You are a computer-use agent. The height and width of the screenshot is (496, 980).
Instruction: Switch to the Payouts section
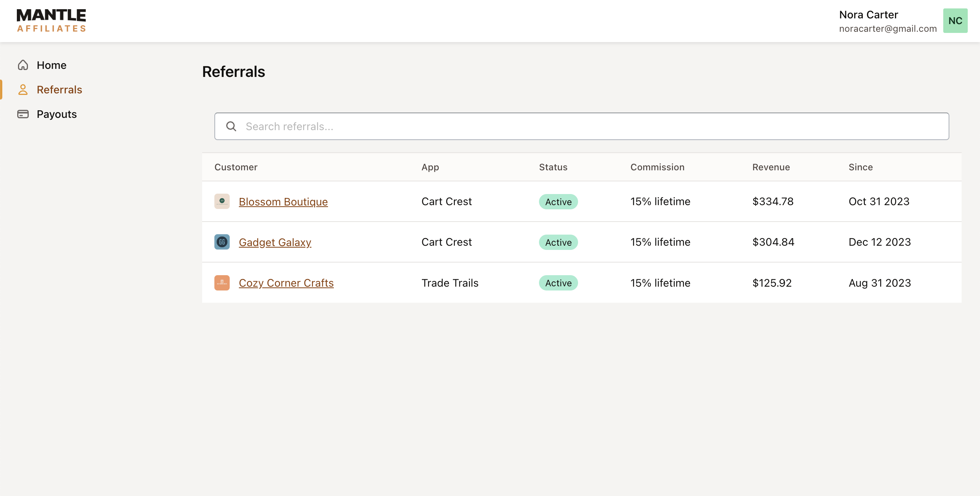[x=56, y=114]
